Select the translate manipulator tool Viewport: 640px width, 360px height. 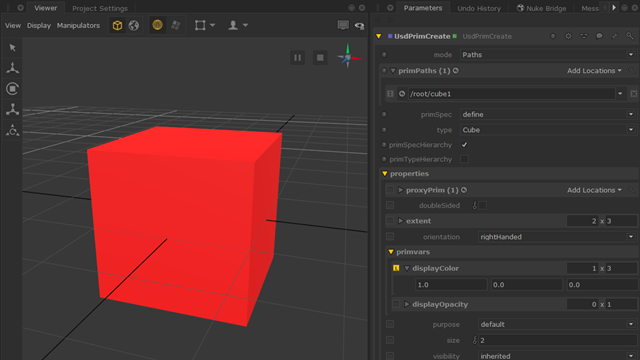(x=13, y=68)
